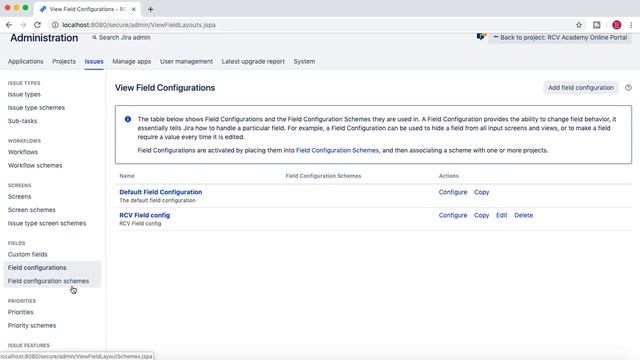
Task: Configure the Default Field Configuration
Action: [x=453, y=192]
